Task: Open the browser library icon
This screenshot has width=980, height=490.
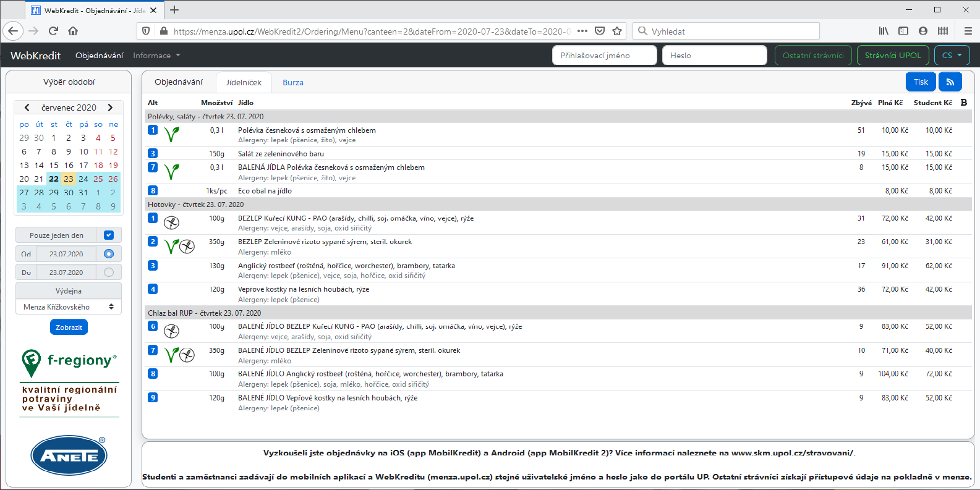Action: point(884,31)
